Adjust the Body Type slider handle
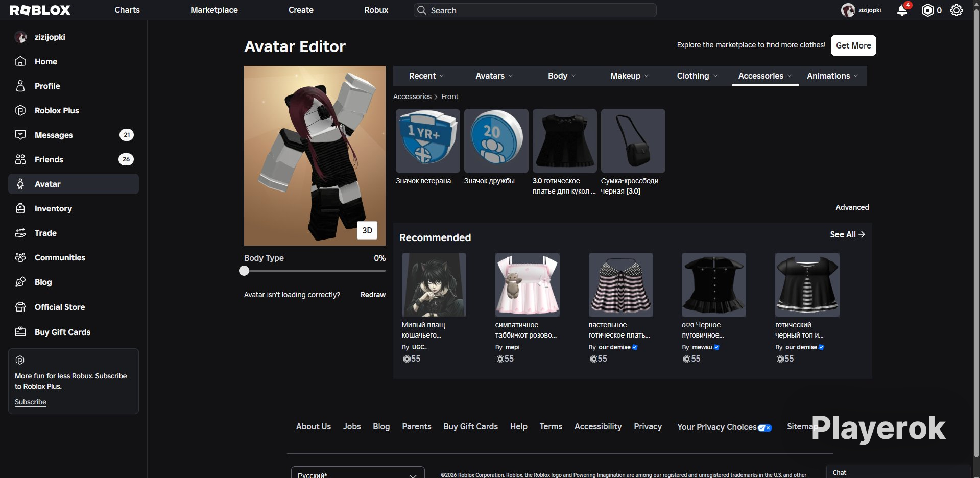Viewport: 980px width, 478px height. pyautogui.click(x=244, y=271)
